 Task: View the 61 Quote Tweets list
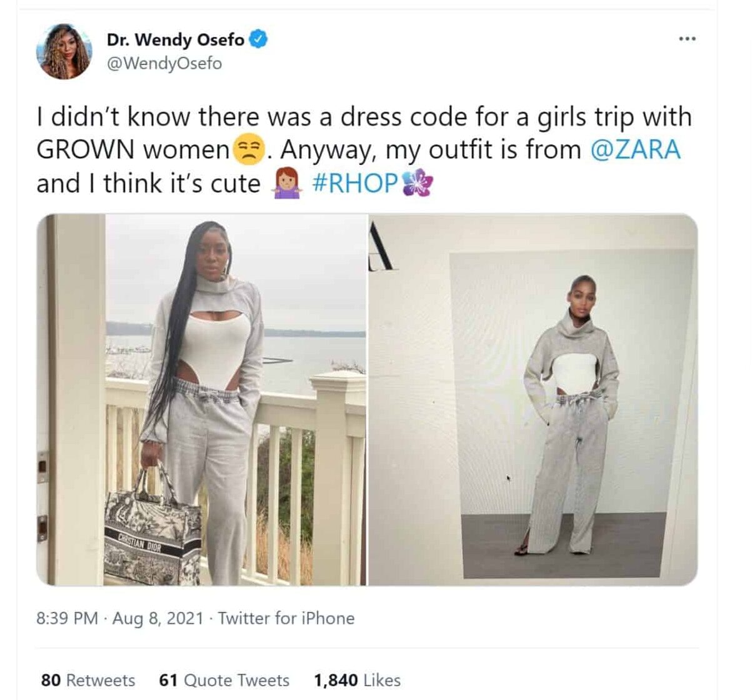tap(224, 680)
